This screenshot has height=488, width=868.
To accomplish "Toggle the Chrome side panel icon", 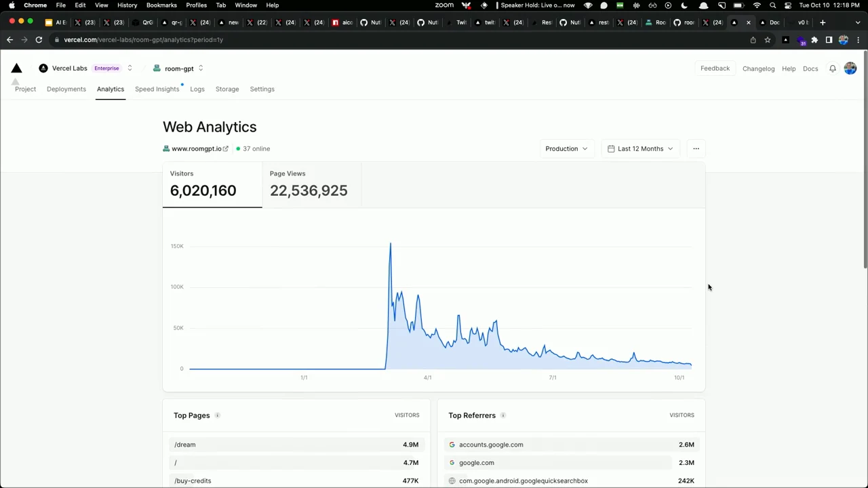I will point(829,40).
